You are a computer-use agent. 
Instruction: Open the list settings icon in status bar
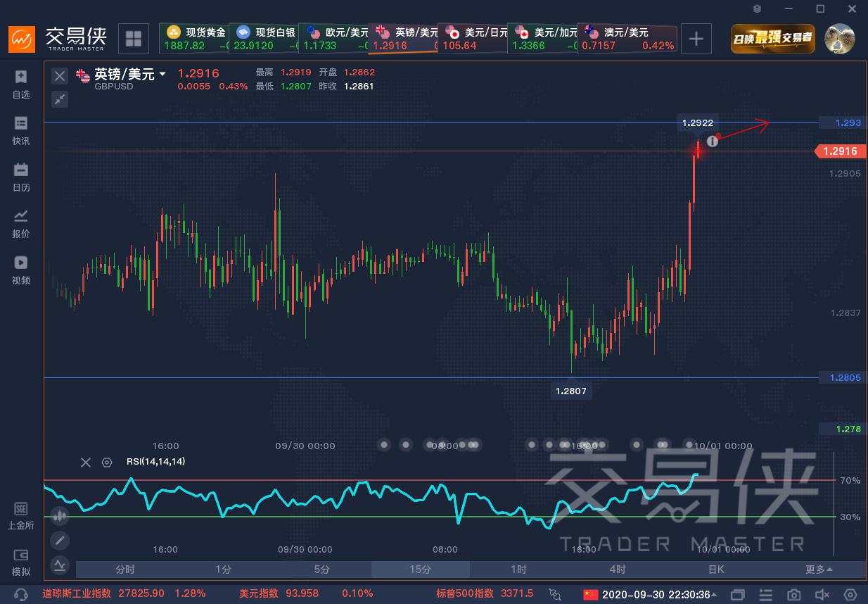click(x=765, y=594)
